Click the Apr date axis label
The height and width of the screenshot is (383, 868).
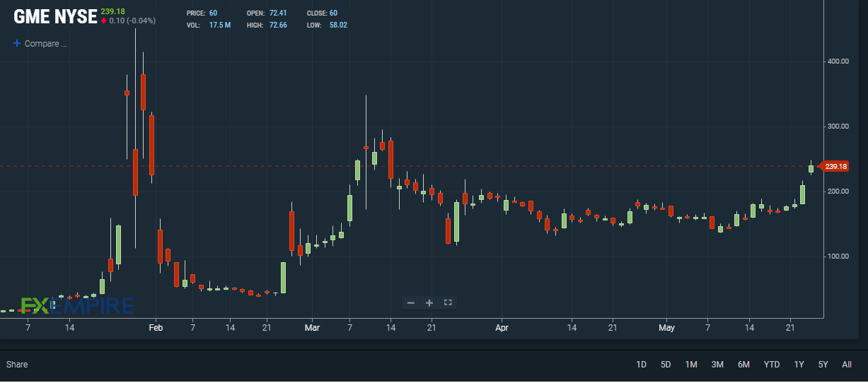click(x=502, y=328)
